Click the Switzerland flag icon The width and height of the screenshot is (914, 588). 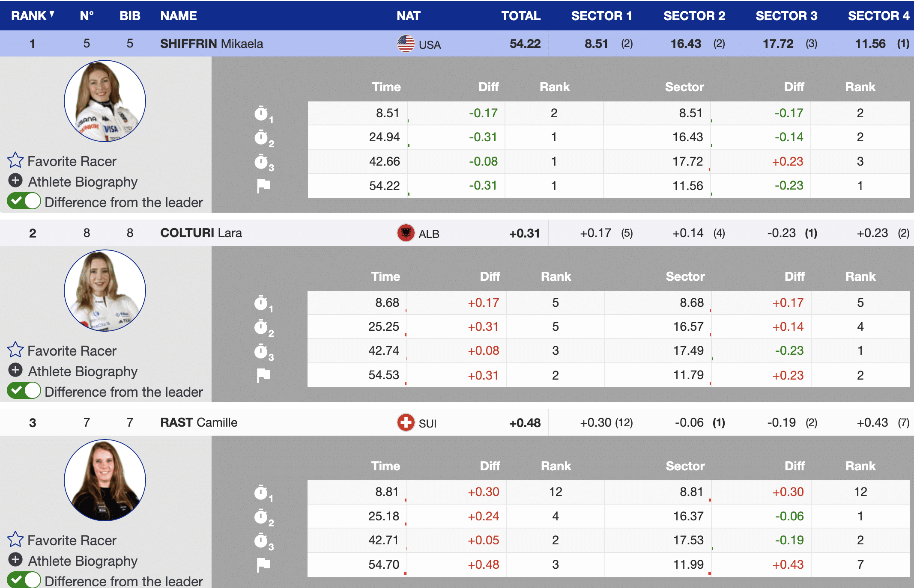[406, 423]
